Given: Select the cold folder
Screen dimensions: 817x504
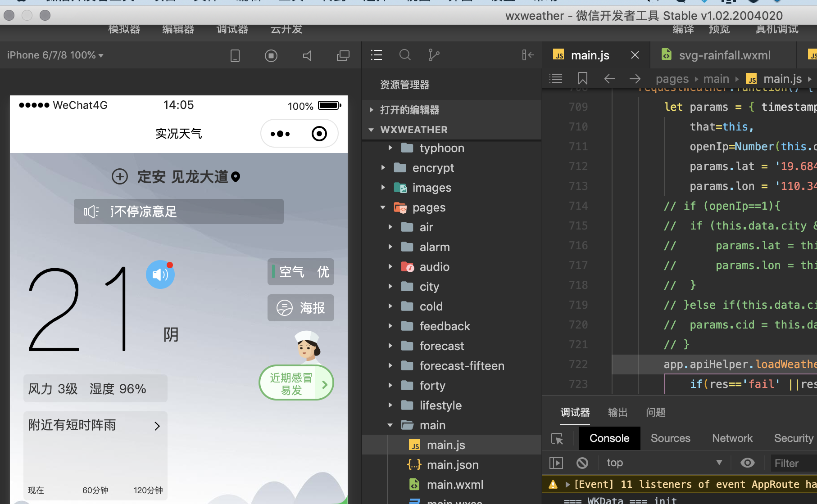Looking at the screenshot, I should click(452, 306).
